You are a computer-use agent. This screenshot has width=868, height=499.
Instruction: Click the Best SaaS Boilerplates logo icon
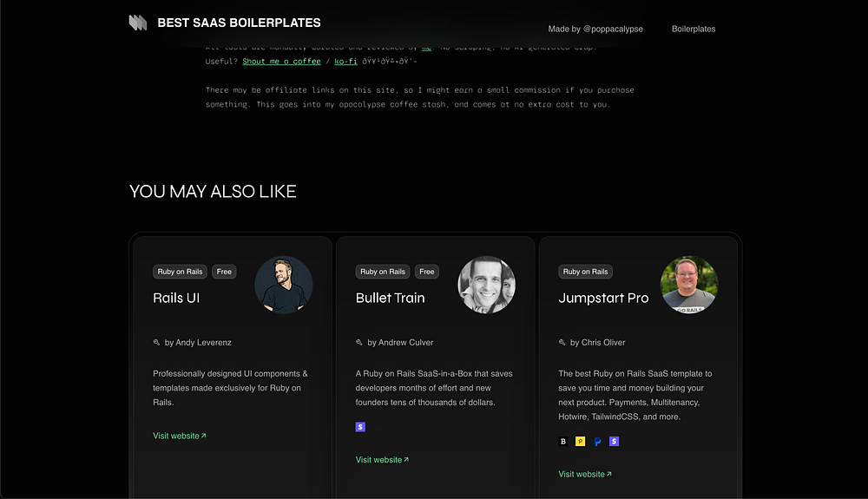pos(138,23)
